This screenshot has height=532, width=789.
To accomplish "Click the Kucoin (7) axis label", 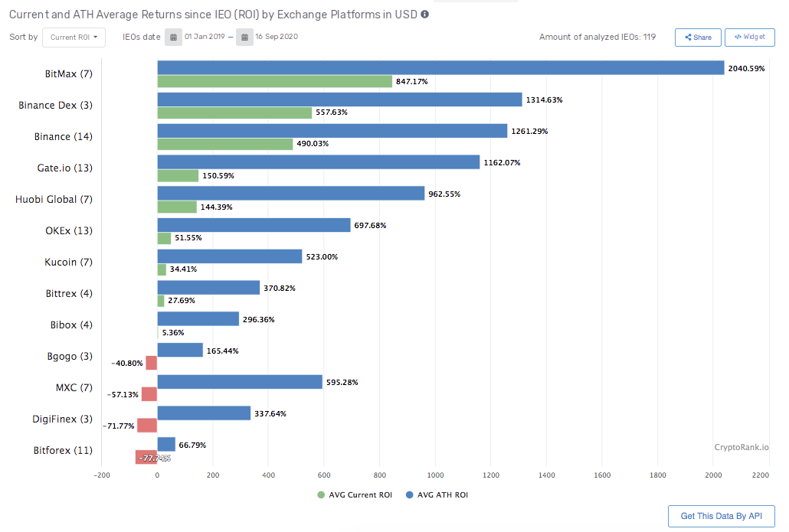I will coord(68,262).
